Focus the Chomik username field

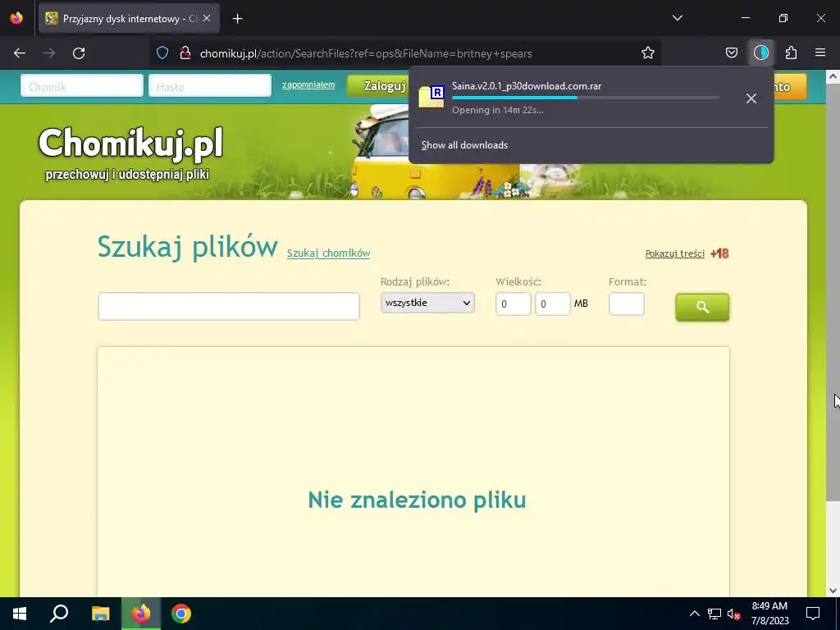pyautogui.click(x=82, y=85)
